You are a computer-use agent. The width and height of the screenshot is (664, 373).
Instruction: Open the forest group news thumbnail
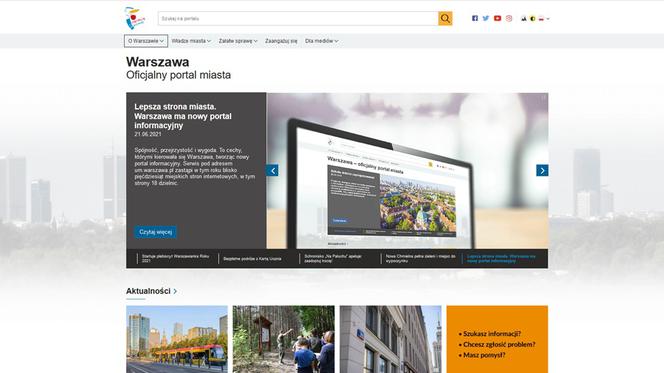coord(283,339)
